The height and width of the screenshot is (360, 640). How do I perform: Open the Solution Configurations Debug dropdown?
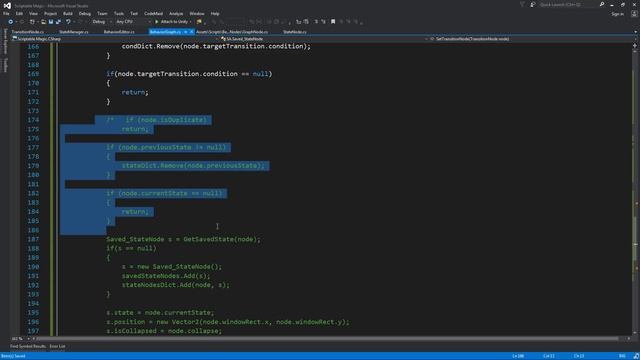coord(102,22)
